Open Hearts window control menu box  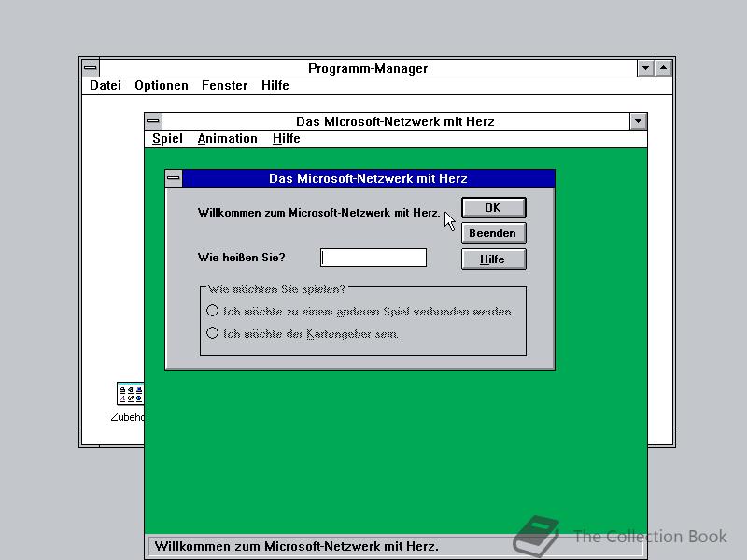tap(153, 121)
